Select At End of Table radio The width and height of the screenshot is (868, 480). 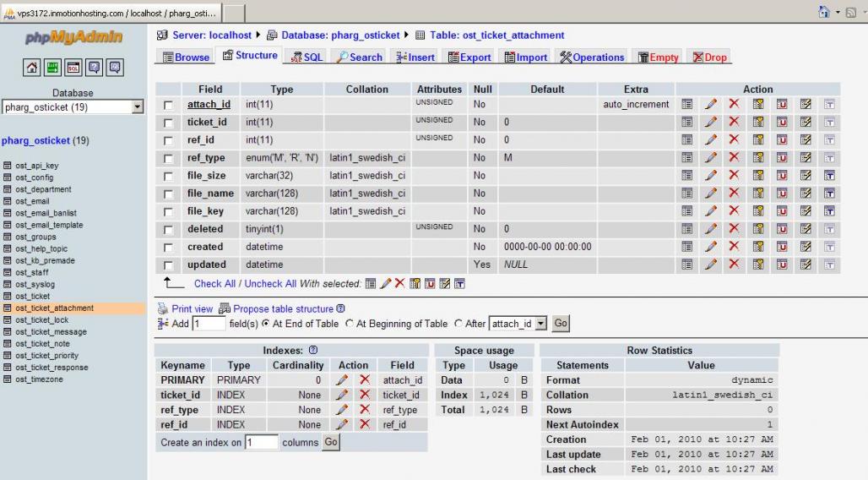point(266,323)
